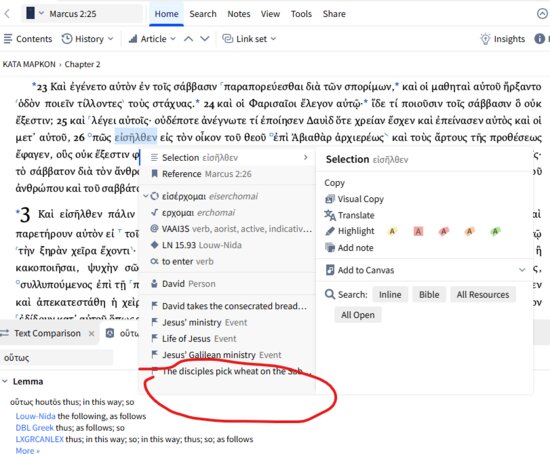Open the Tools tab
The width and height of the screenshot is (550, 455).
click(301, 14)
